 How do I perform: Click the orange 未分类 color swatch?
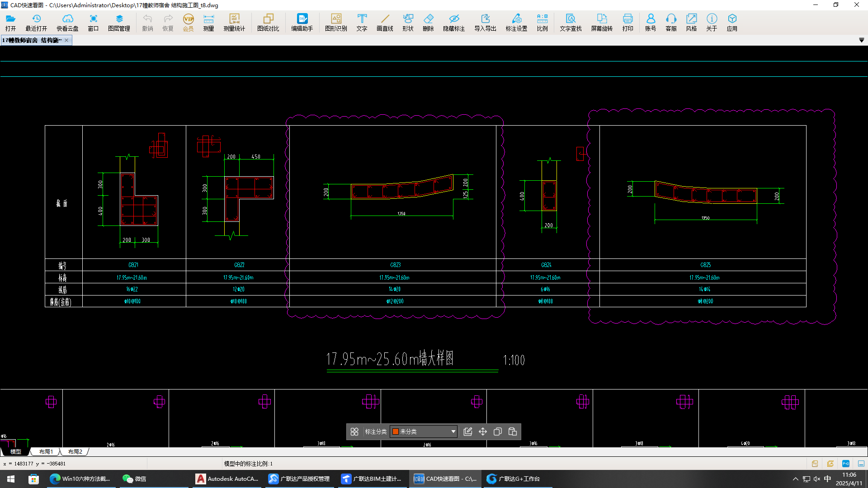[396, 432]
